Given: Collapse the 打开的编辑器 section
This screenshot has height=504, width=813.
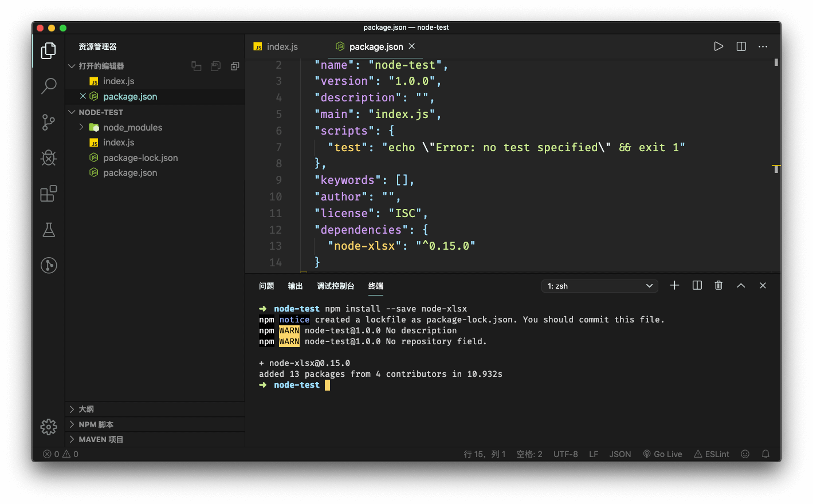Looking at the screenshot, I should [x=101, y=66].
